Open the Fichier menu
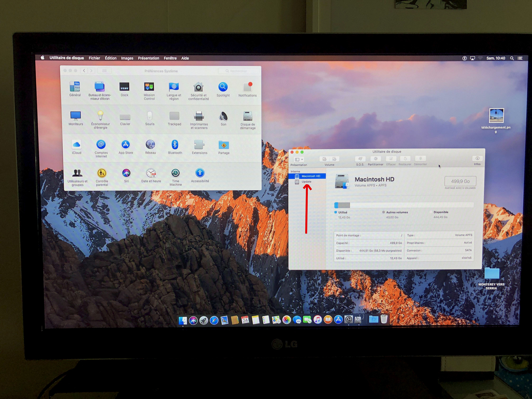The image size is (532, 399). tap(94, 58)
